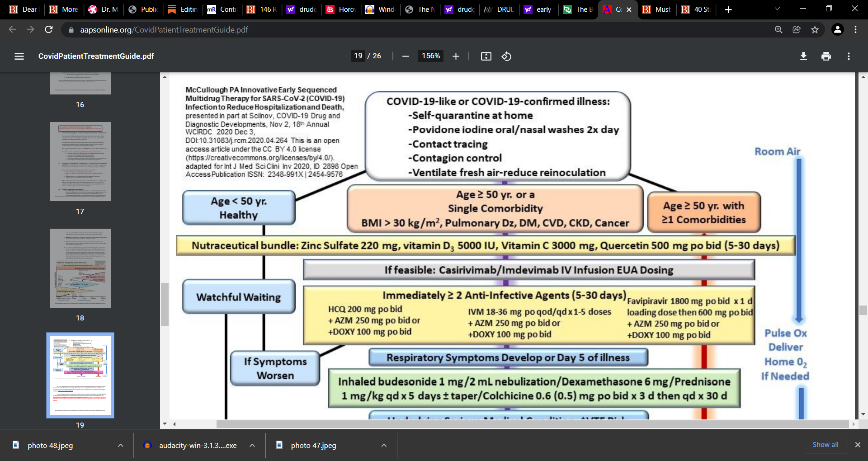This screenshot has height=461, width=868.
Task: Open the share this page icon
Action: [797, 29]
